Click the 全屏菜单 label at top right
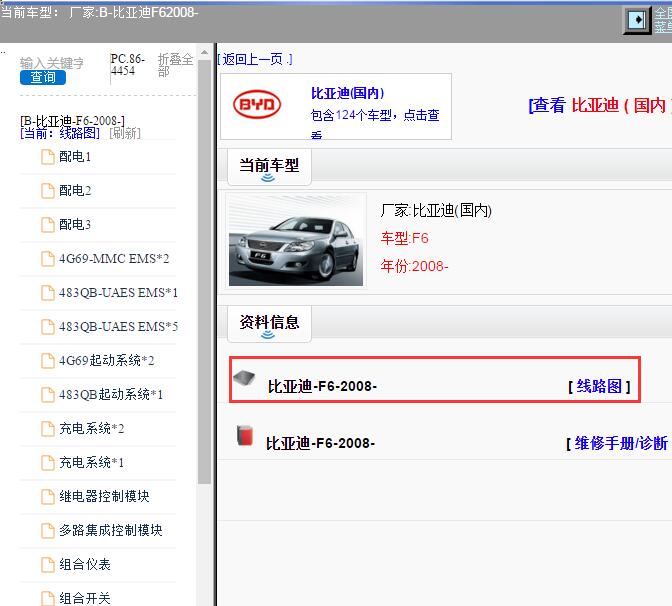672x606 pixels. 663,20
